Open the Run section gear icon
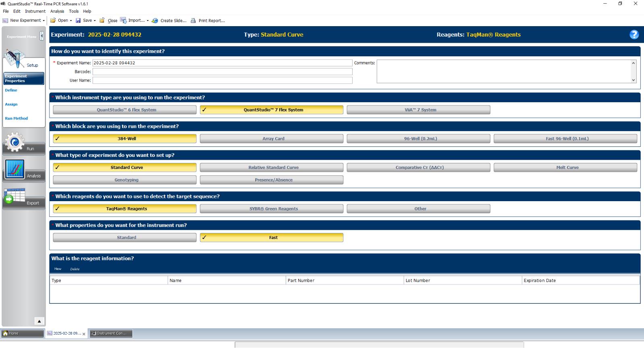The height and width of the screenshot is (348, 644). click(x=15, y=142)
